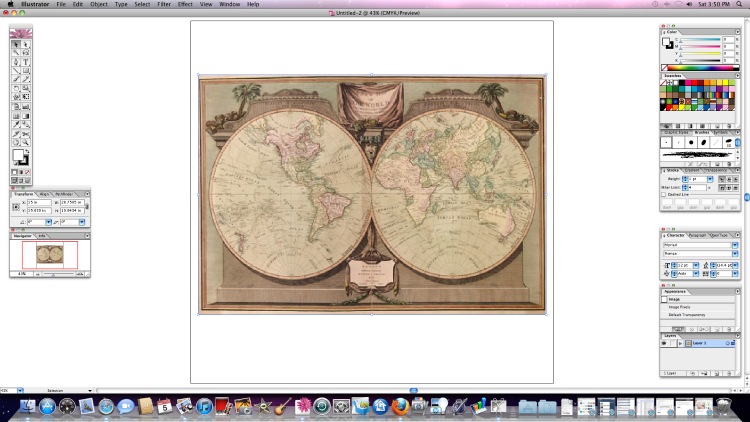Toggle lock column for Layer 1

pos(673,343)
